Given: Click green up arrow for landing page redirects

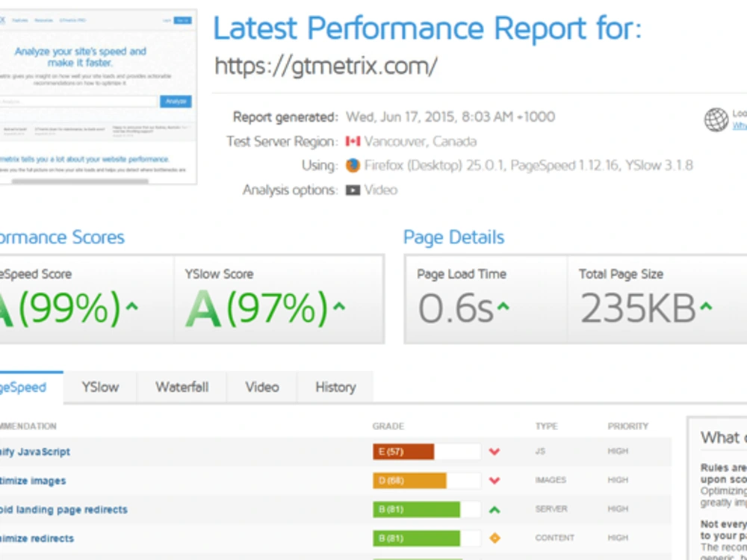Looking at the screenshot, I should tap(495, 509).
